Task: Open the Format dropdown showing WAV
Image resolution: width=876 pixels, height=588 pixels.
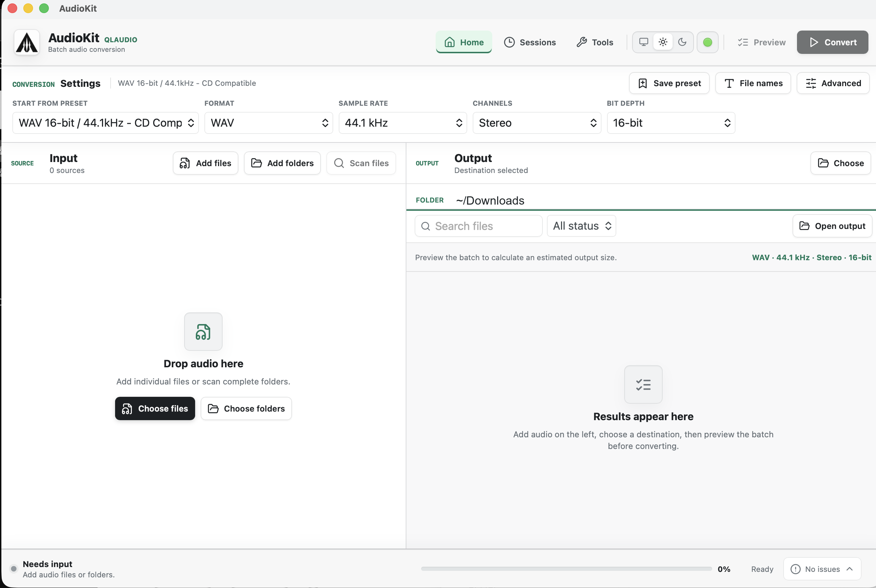Action: click(268, 123)
